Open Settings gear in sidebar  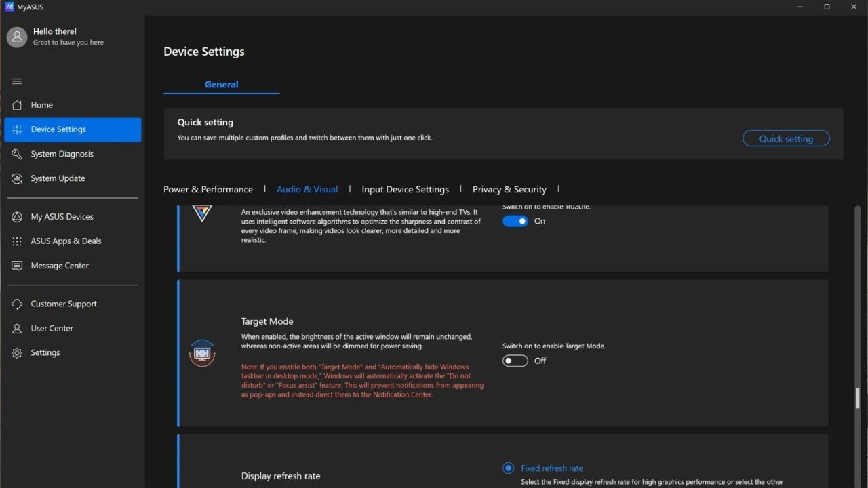point(17,352)
